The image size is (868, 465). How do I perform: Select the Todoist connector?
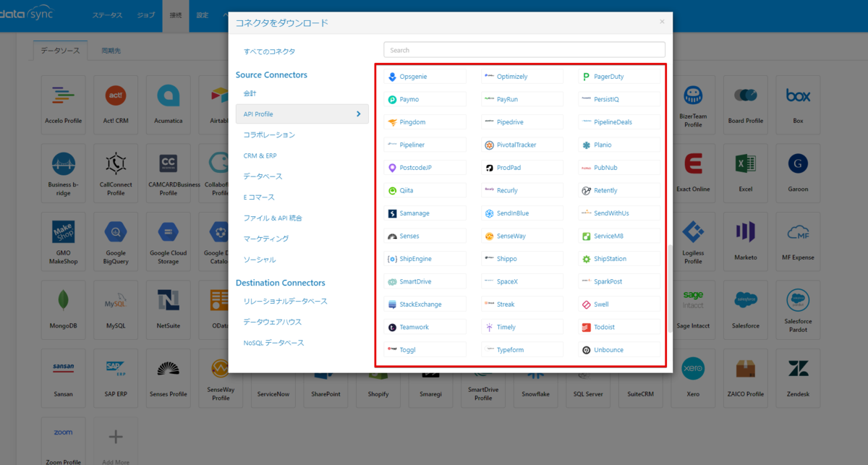point(619,327)
